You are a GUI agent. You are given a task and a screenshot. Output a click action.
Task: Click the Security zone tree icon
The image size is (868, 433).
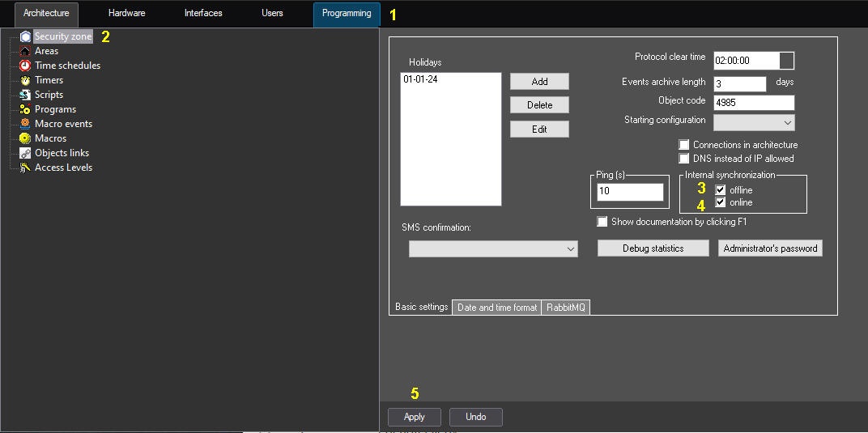click(25, 36)
